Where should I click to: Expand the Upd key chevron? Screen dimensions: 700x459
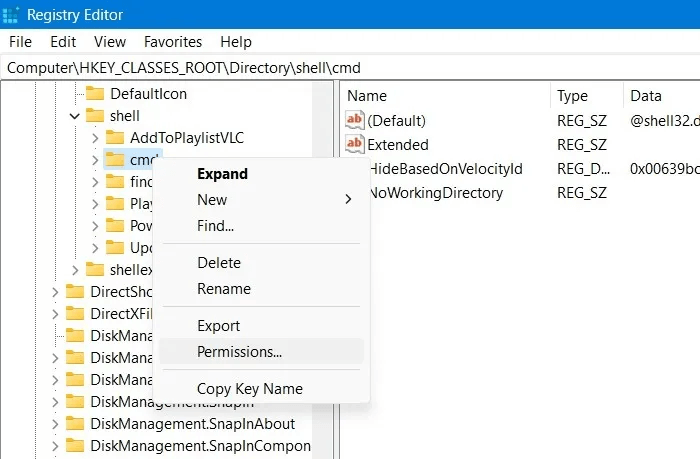(95, 248)
